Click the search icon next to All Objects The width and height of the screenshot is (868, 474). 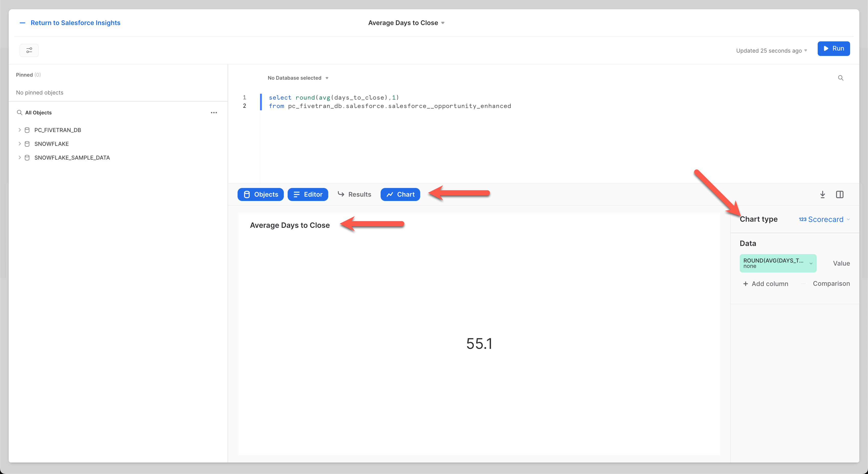click(19, 113)
